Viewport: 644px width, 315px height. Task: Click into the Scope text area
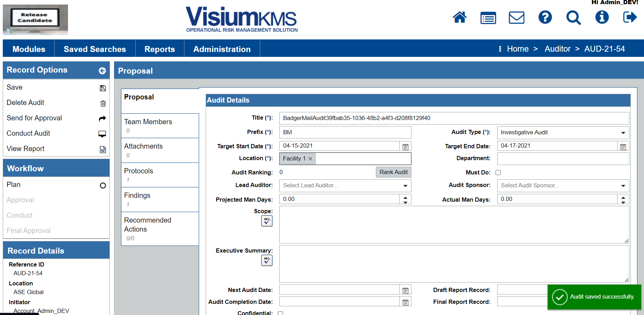point(454,225)
